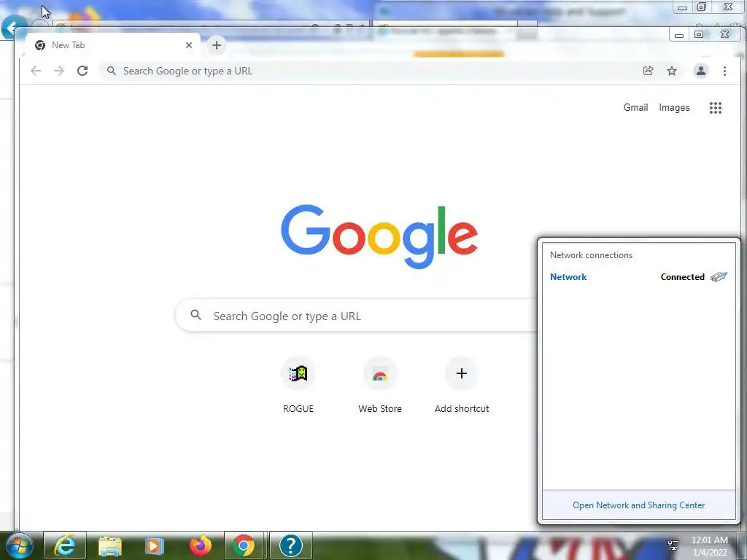
Task: Open the Web Store shortcut
Action: pos(379,385)
